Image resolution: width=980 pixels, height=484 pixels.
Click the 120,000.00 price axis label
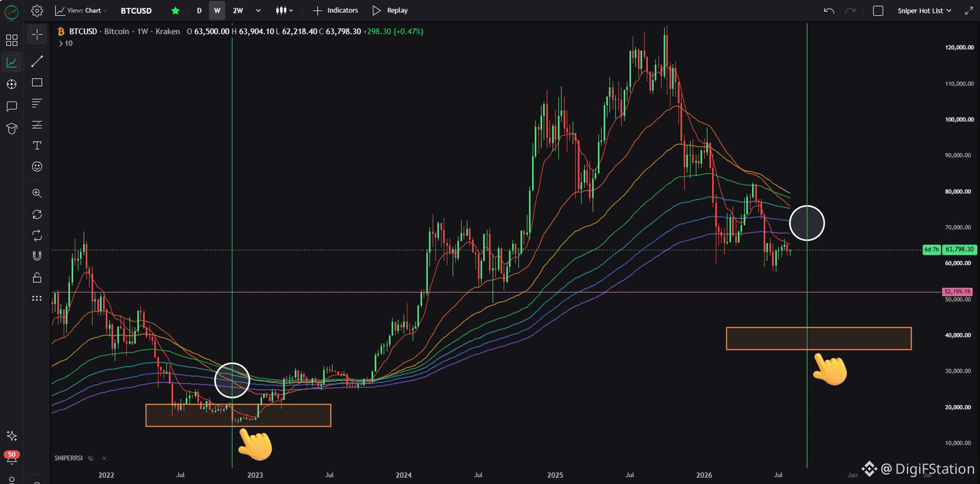(x=960, y=47)
